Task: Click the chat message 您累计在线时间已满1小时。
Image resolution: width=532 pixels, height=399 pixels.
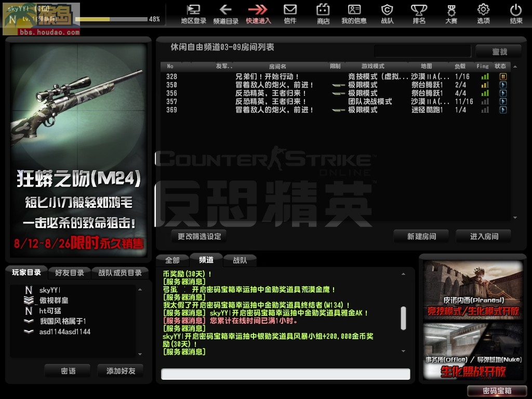Action: [x=254, y=321]
